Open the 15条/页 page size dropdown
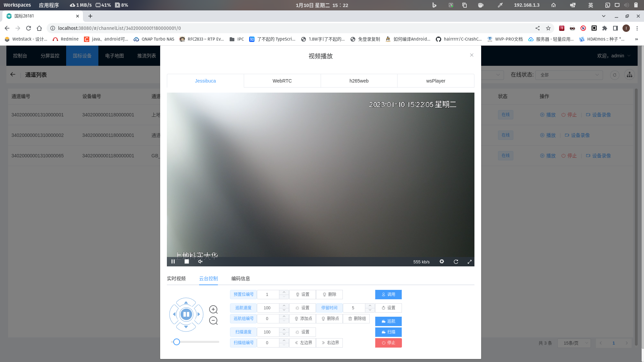 tap(574, 343)
